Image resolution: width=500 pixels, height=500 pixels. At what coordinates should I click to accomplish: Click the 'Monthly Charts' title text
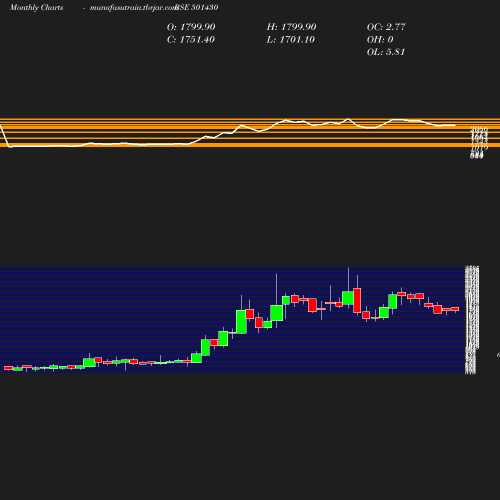[36, 7]
